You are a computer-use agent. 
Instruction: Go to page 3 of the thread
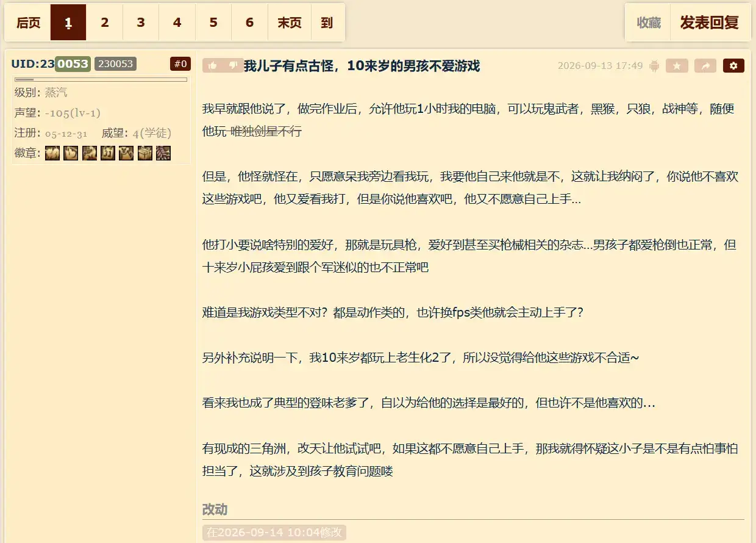tap(141, 23)
